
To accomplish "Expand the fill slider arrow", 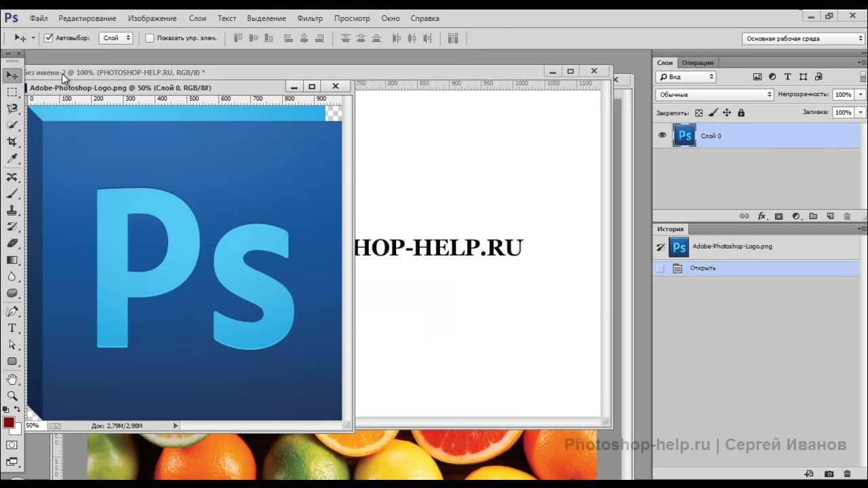I will coord(861,113).
